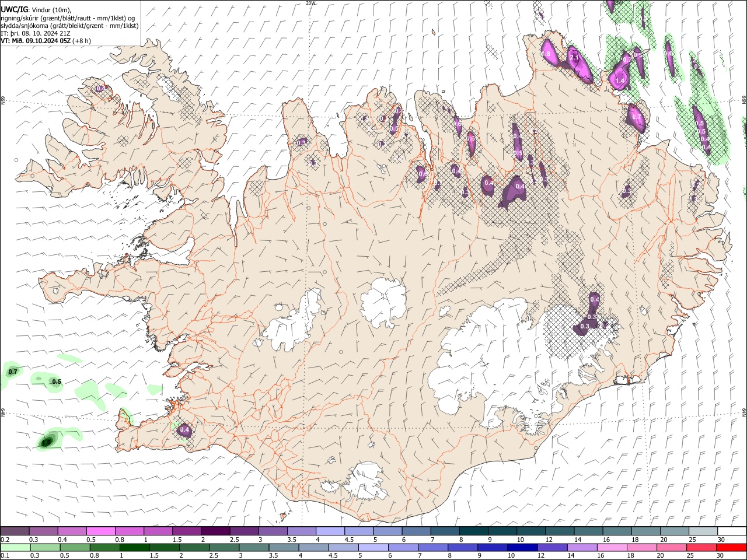Click the purple 0.4 snow cell on Reykjanes peninsula
747x560 pixels.
click(184, 430)
